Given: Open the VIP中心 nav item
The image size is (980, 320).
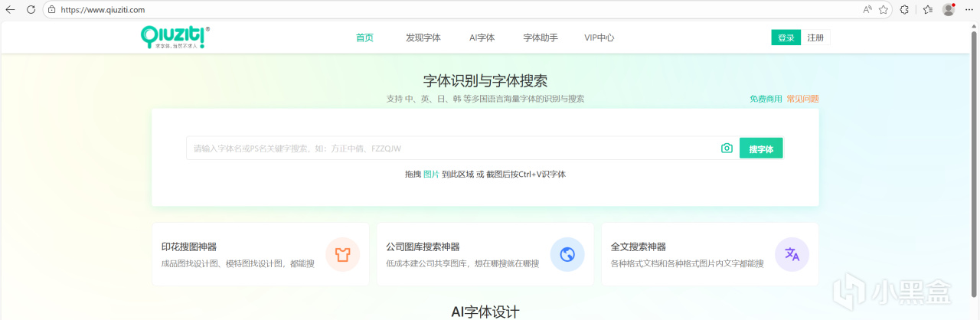Looking at the screenshot, I should point(599,38).
